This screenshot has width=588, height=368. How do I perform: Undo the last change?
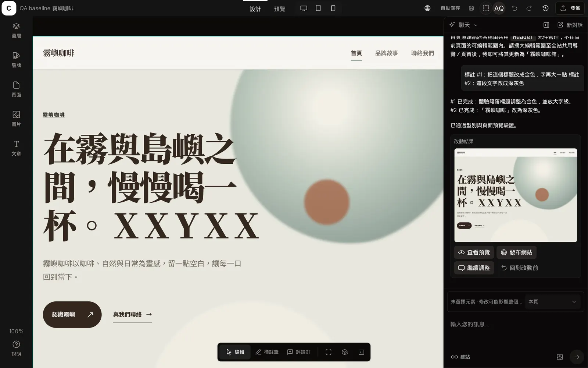click(x=514, y=8)
